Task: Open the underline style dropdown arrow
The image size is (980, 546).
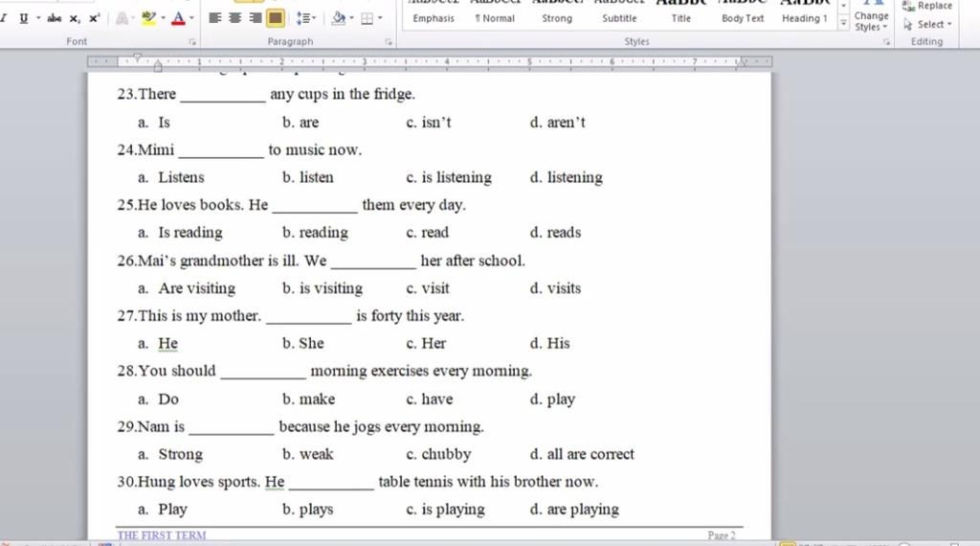Action: tap(38, 18)
